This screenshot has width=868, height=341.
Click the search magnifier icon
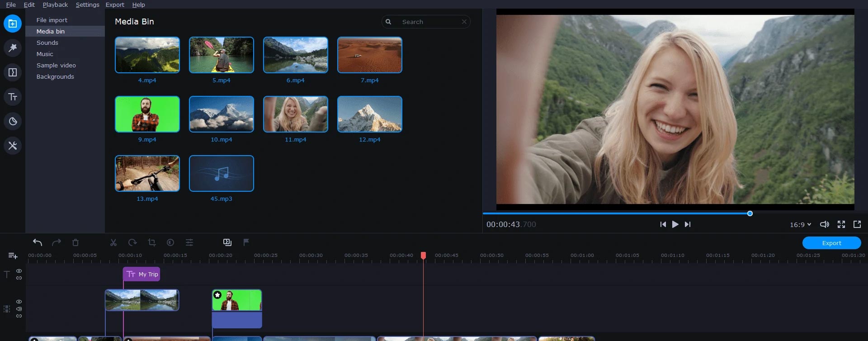388,22
